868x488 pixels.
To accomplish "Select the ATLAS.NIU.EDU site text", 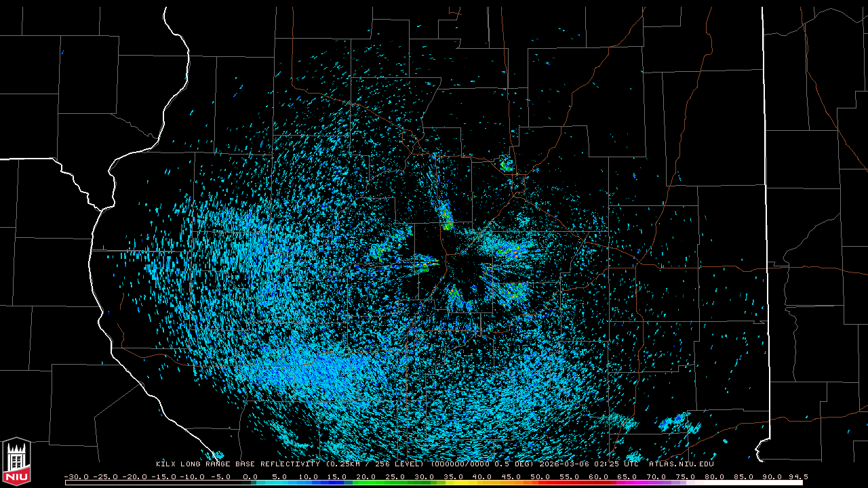I will 681,464.
